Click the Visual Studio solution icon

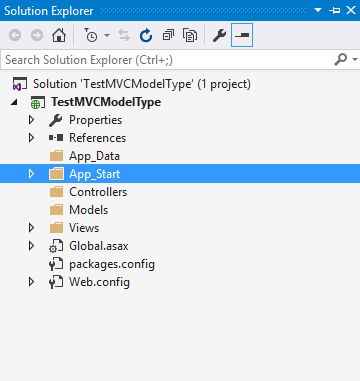point(20,84)
